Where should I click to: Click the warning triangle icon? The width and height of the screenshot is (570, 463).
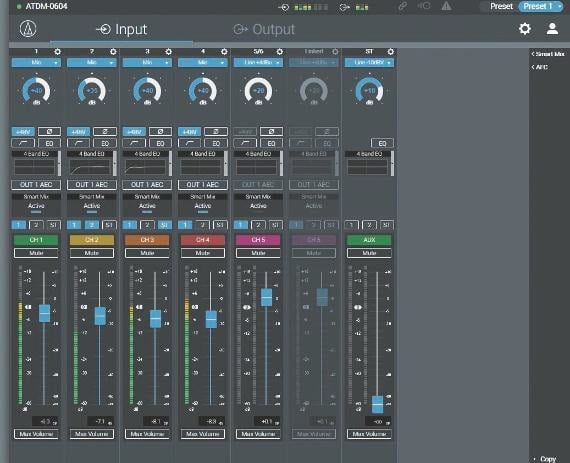(446, 6)
